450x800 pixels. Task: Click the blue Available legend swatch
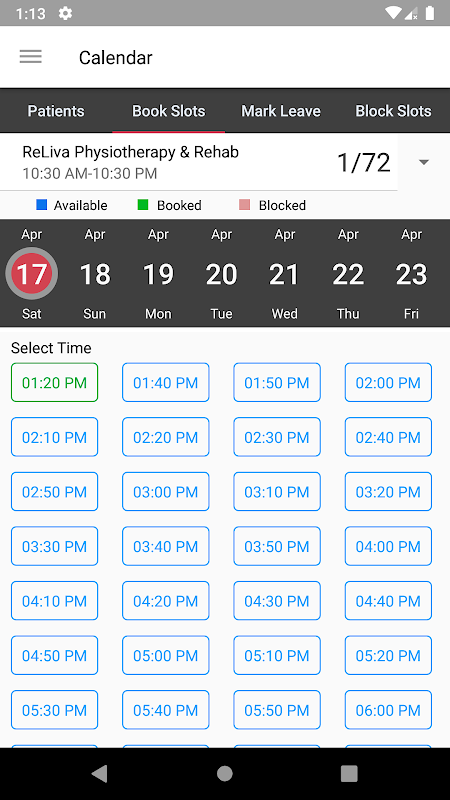41,205
